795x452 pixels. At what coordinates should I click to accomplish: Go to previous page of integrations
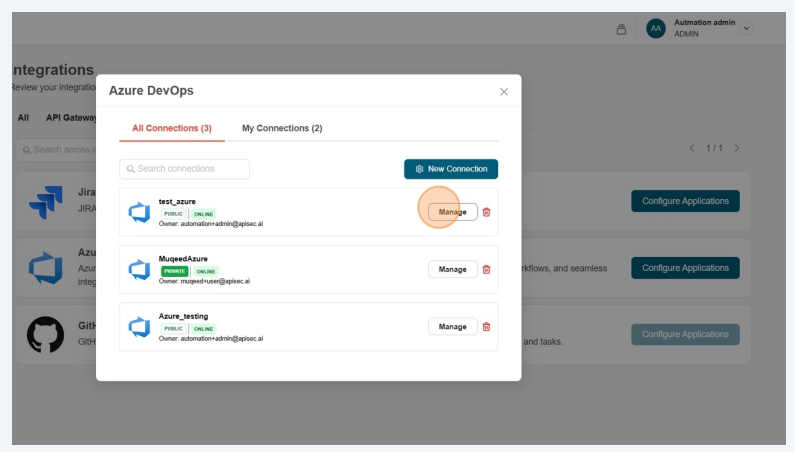[692, 148]
